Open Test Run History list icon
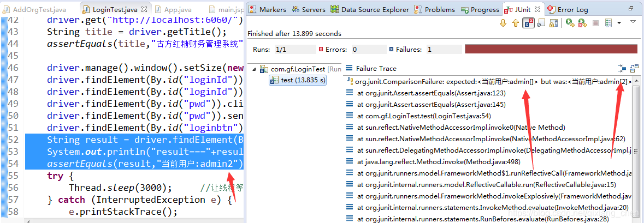Image resolution: width=644 pixels, height=223 pixels. point(608,23)
